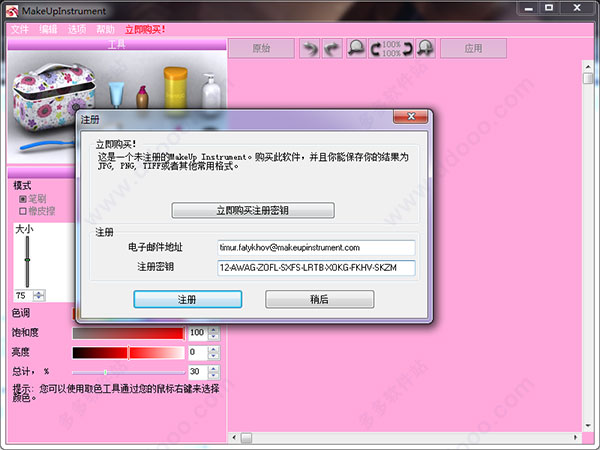Open the 选项 menu
This screenshot has width=600, height=450.
[x=77, y=29]
